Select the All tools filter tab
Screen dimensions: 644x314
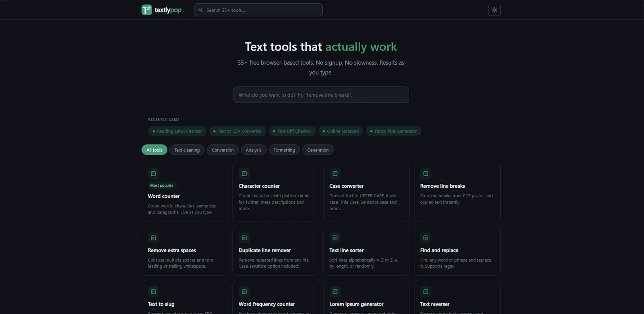[x=155, y=150]
